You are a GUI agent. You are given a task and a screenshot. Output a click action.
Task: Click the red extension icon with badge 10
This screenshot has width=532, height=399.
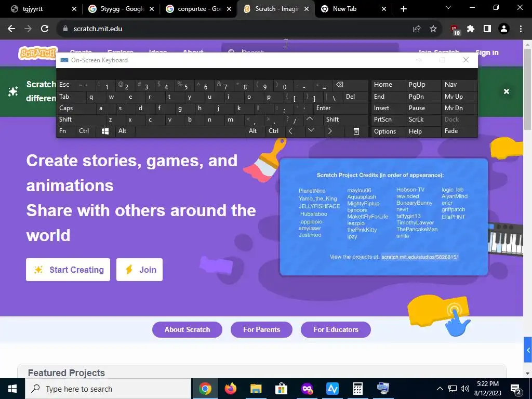[x=455, y=30]
